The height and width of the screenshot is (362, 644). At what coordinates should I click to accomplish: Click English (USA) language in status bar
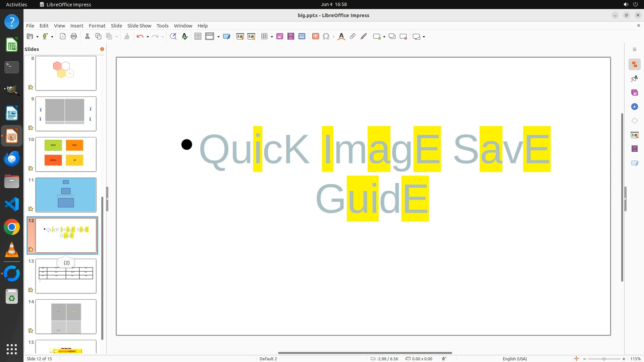pyautogui.click(x=515, y=359)
